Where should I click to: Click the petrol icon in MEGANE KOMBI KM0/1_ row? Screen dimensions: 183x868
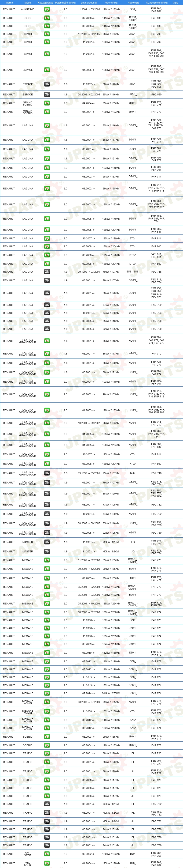click(47, 702)
